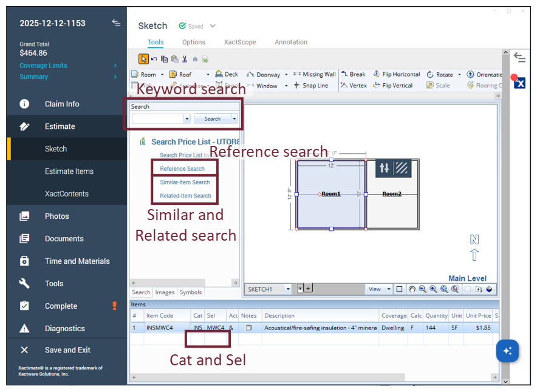Switch to the Images tab
Screen dimensions: 537x392
pos(165,292)
